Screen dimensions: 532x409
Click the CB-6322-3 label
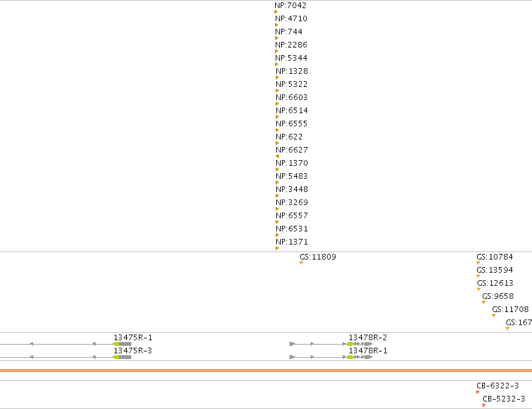tap(498, 386)
